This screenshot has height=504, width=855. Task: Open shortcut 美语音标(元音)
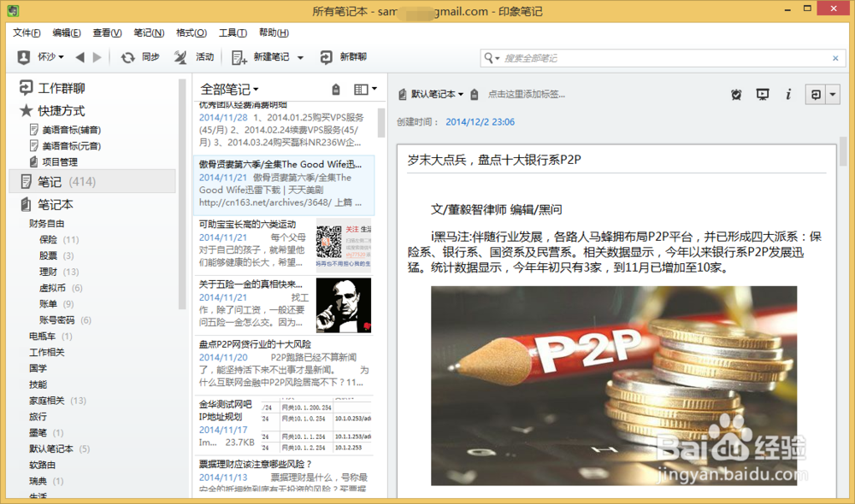(65, 145)
